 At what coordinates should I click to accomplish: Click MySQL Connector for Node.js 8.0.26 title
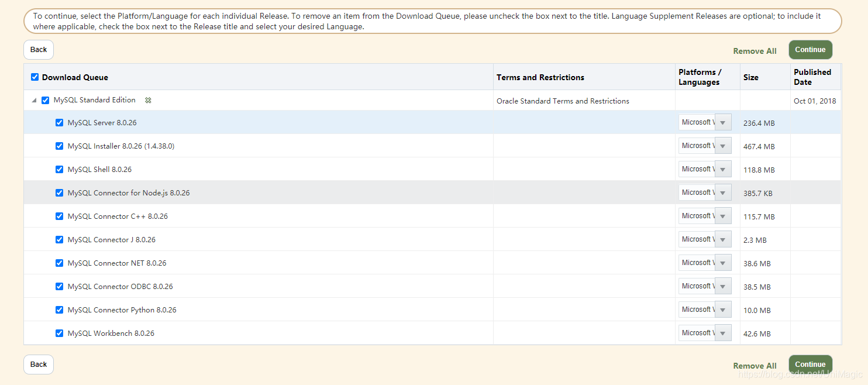[x=129, y=193]
